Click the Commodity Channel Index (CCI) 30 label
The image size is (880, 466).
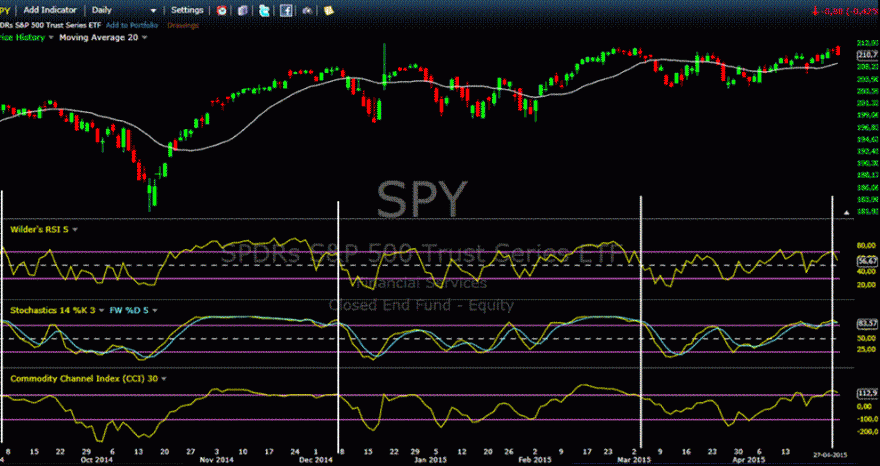(84, 379)
